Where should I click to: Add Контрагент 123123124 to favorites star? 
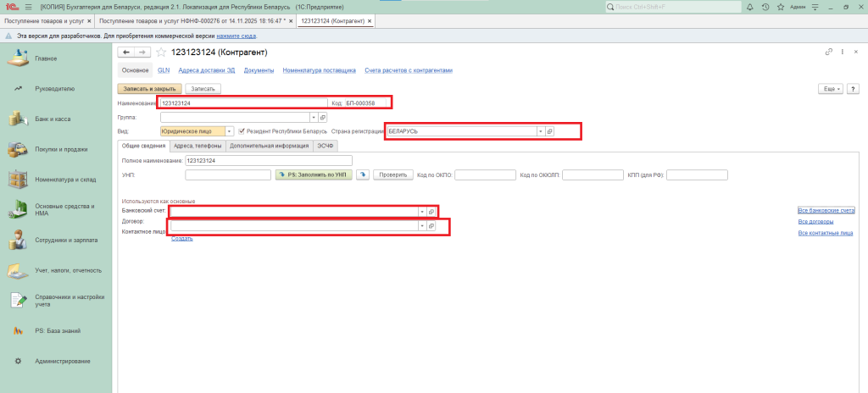(x=161, y=53)
